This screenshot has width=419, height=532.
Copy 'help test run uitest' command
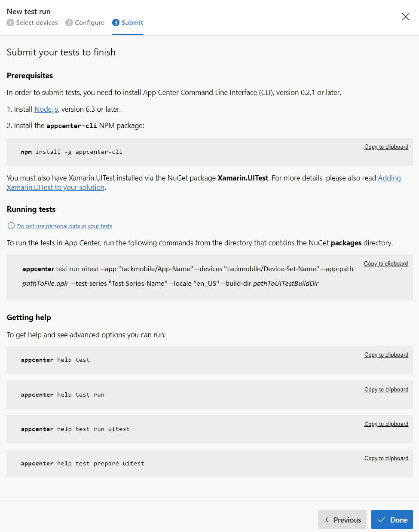pos(386,424)
